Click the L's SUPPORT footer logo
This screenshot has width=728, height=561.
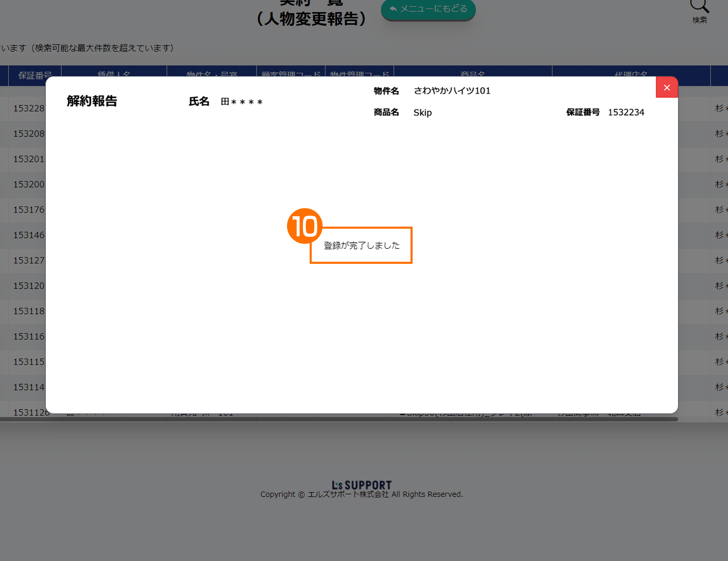point(361,484)
